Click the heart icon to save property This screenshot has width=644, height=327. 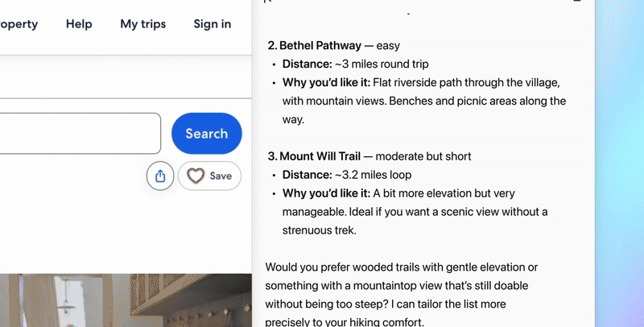196,176
